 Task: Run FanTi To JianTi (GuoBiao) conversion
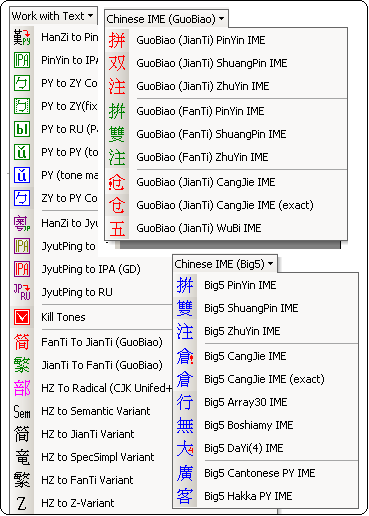[x=102, y=342]
